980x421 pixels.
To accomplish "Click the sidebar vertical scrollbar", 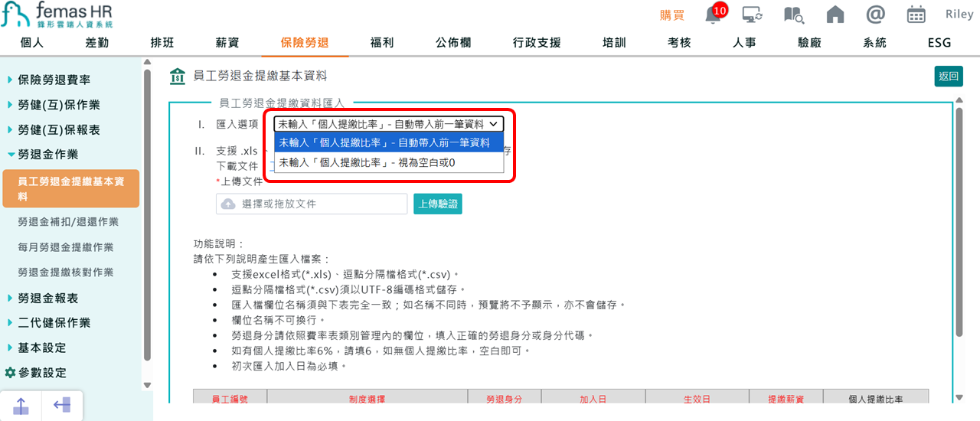I will 148,214.
